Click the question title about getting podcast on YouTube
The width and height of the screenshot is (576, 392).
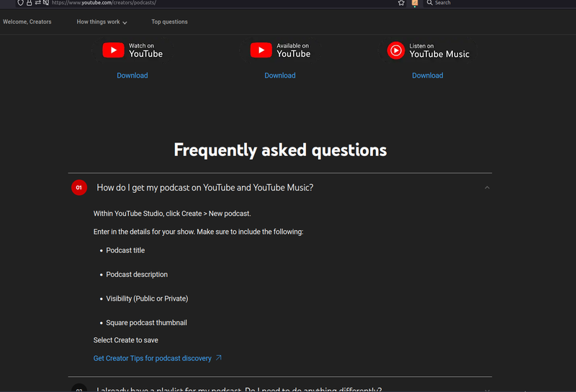205,188
